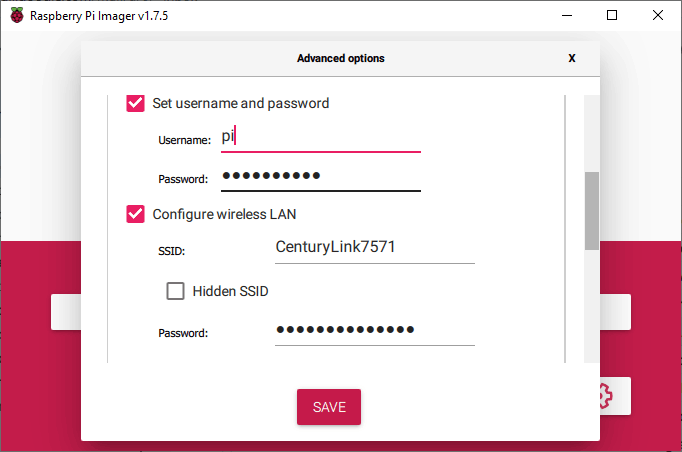Close the Raspberry Pi Imager window

(x=658, y=15)
